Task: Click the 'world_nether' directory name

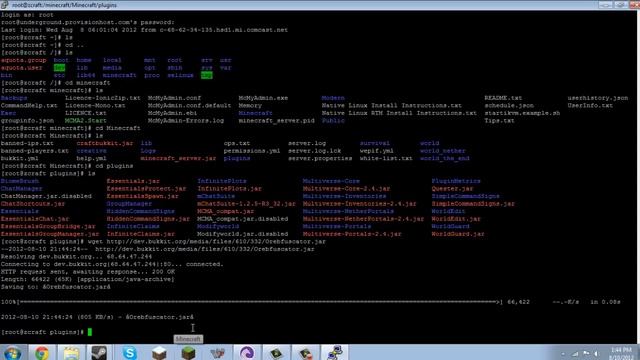Action: point(442,151)
